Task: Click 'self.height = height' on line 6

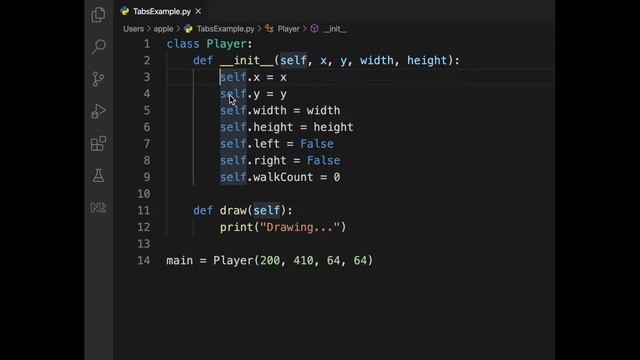Action: pyautogui.click(x=287, y=127)
